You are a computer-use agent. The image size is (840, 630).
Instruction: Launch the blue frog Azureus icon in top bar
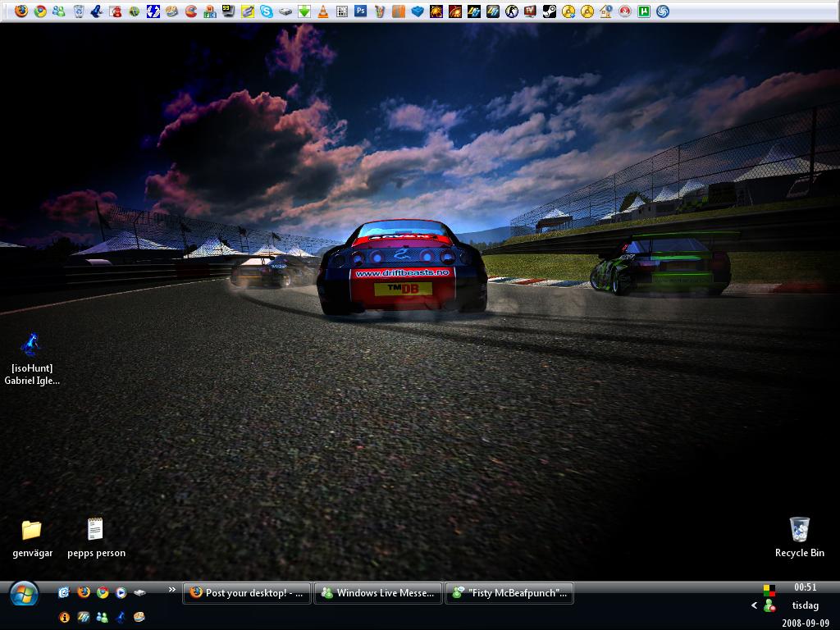click(97, 11)
